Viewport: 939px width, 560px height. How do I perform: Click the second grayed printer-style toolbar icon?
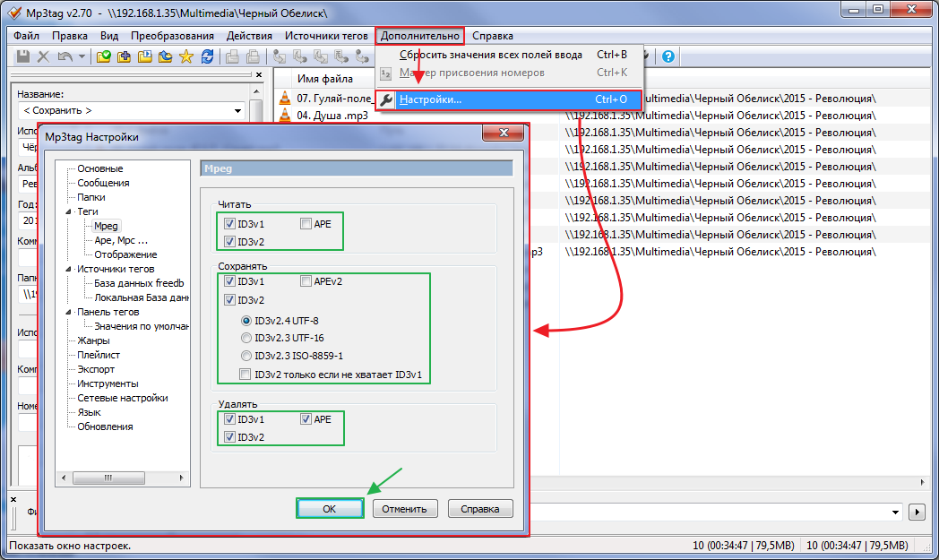(253, 56)
